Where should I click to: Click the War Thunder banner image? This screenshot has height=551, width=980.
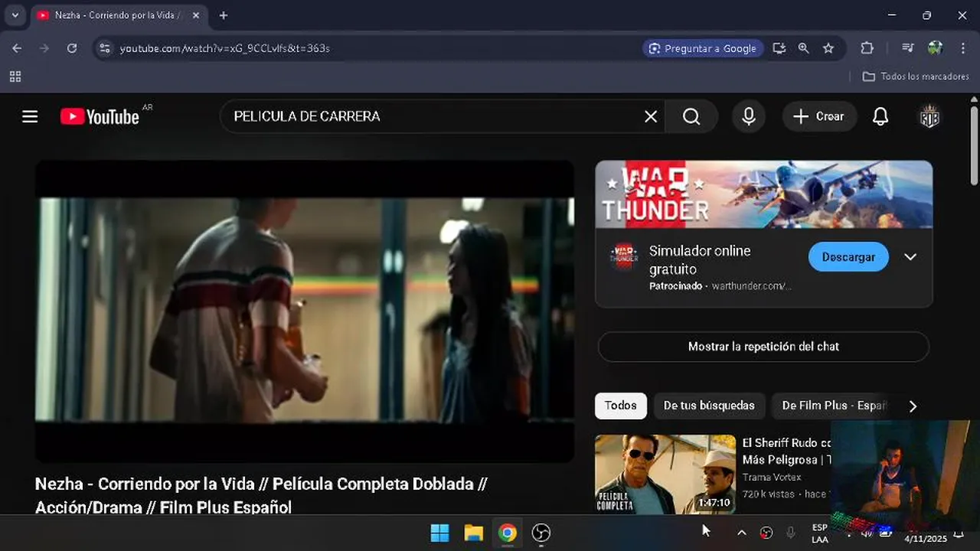click(x=763, y=194)
